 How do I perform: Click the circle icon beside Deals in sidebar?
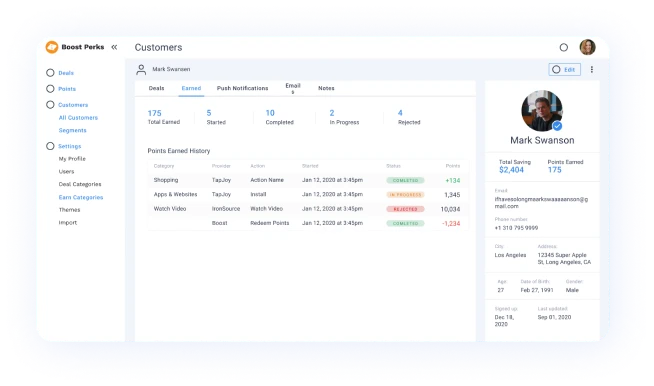tap(50, 73)
